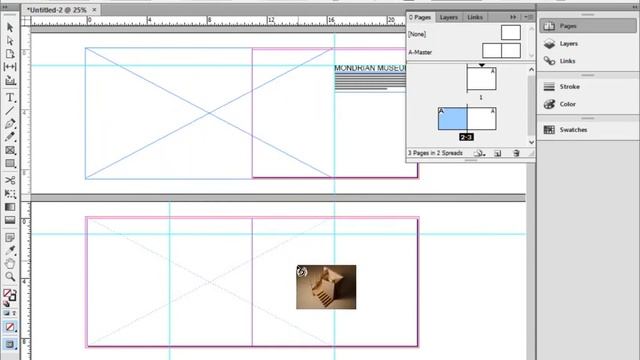Select the Pencil tool
The height and width of the screenshot is (360, 640).
point(10,137)
